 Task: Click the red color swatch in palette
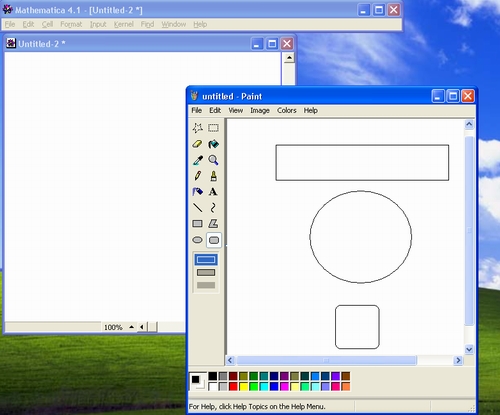tap(233, 387)
